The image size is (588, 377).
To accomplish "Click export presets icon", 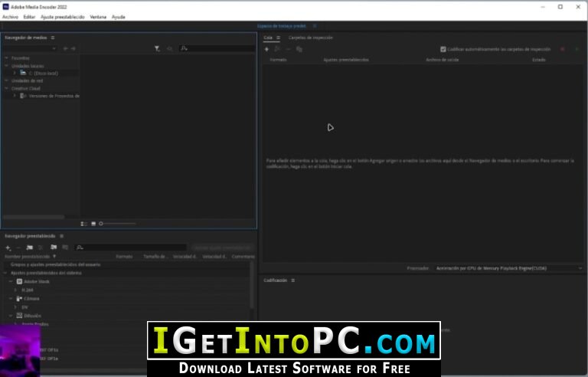I will [65, 247].
